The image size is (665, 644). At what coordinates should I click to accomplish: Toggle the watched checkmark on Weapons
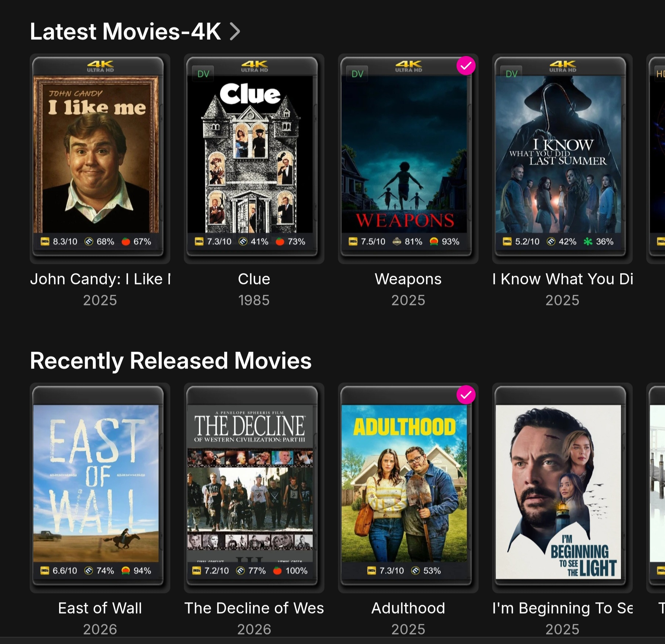[466, 66]
